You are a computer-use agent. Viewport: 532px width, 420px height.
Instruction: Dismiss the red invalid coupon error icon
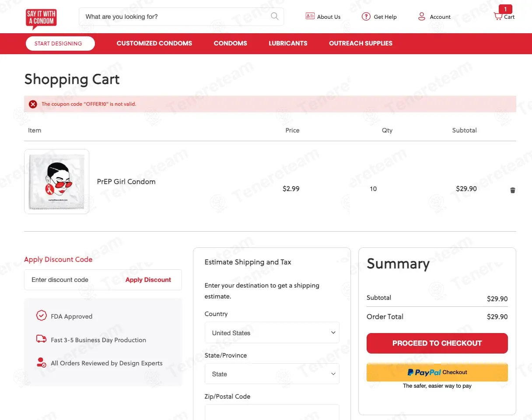tap(33, 104)
